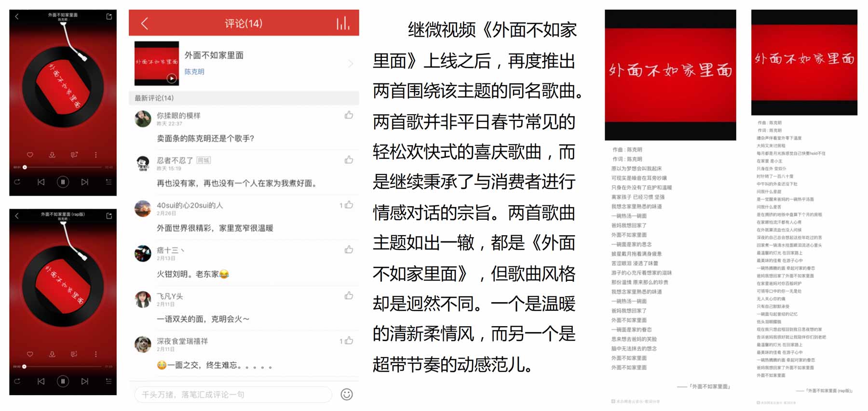Click the progress slider in top player

click(x=63, y=167)
